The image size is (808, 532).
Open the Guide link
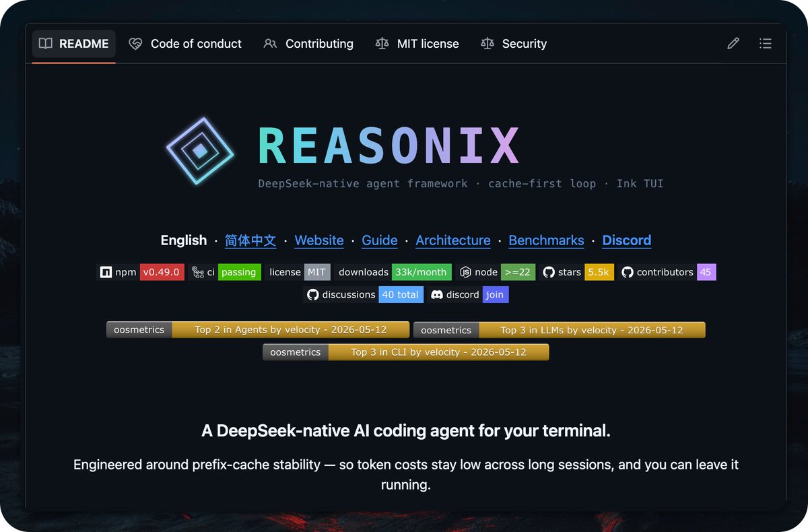[x=380, y=240]
